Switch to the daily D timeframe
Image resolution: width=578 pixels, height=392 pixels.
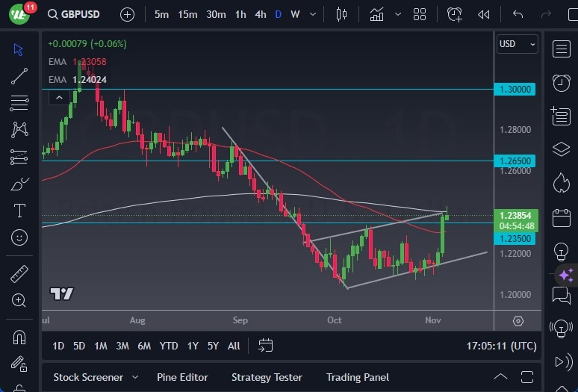(x=279, y=14)
